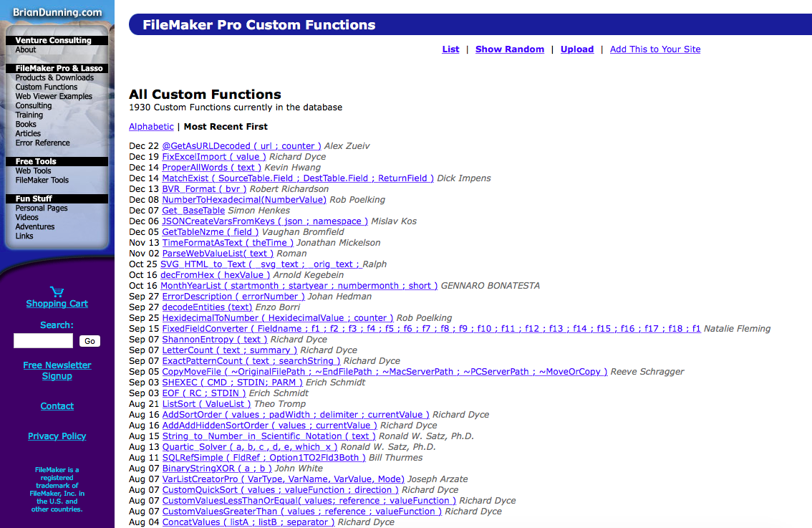Go to the Books section
The image size is (812, 528).
tap(25, 125)
